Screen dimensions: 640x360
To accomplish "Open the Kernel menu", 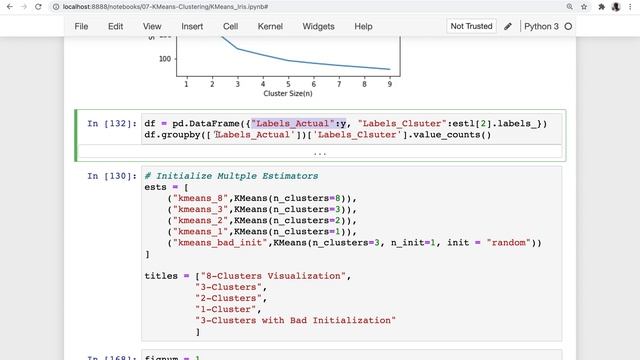I will pyautogui.click(x=270, y=27).
